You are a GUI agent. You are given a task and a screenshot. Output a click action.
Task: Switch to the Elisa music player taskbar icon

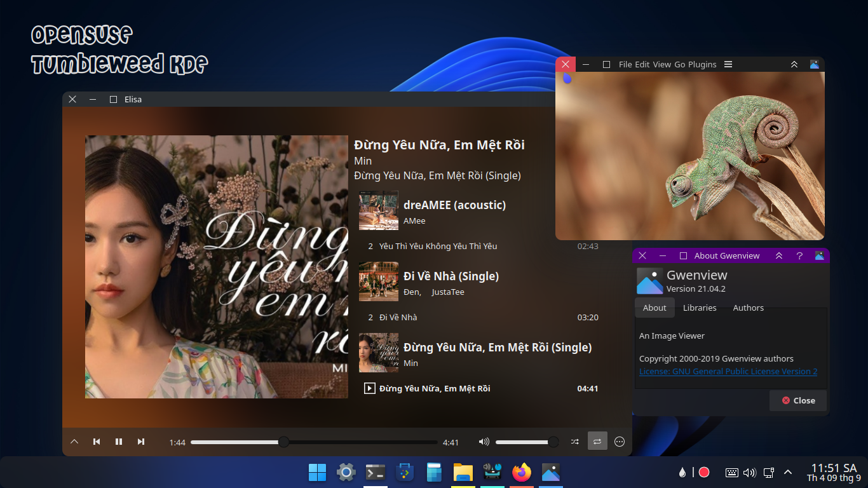(492, 472)
